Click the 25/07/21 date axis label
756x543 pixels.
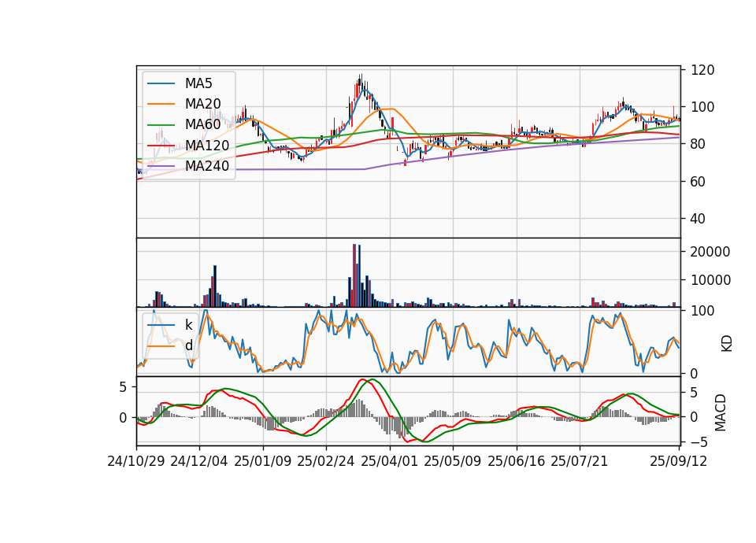[580, 462]
